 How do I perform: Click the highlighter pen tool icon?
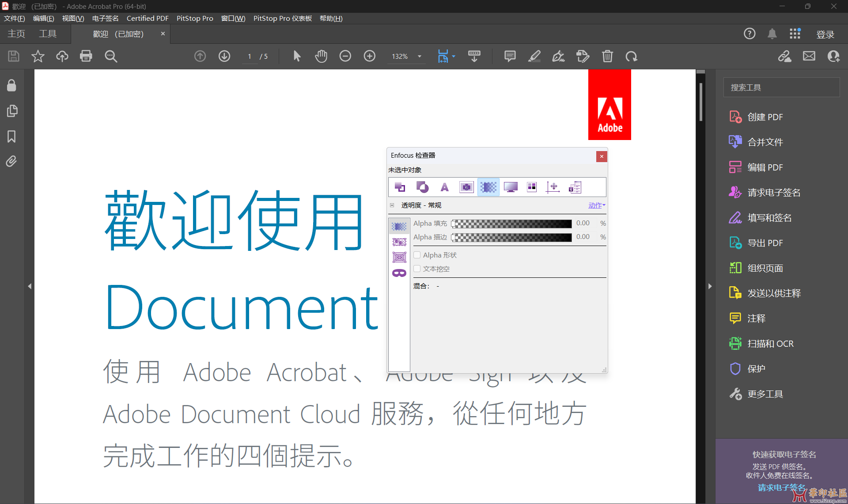click(534, 56)
